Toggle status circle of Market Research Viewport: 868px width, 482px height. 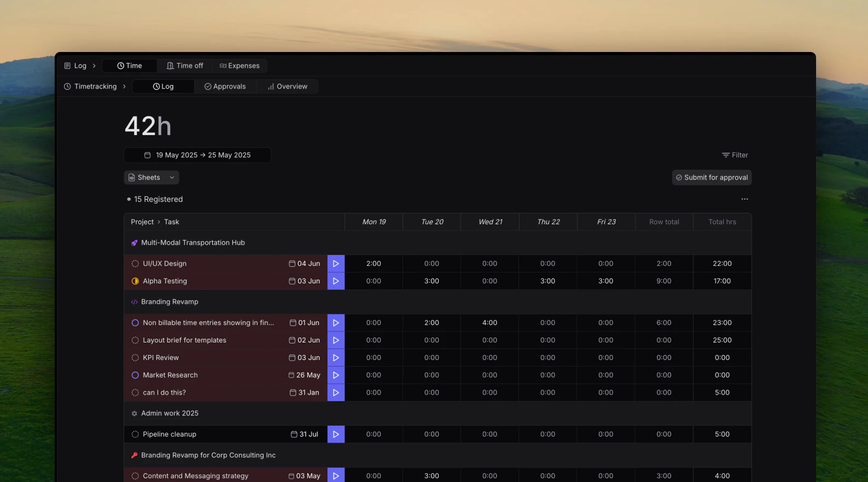coord(135,375)
